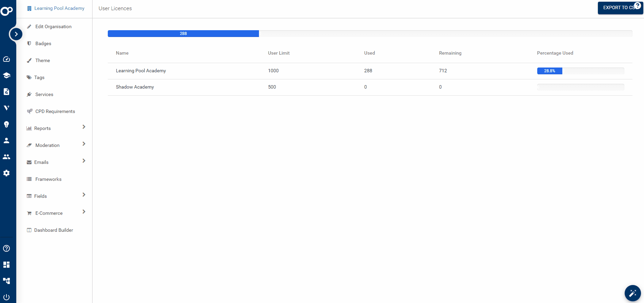The image size is (644, 303).
Task: Open the magic wand button at bottom right
Action: pos(632,293)
